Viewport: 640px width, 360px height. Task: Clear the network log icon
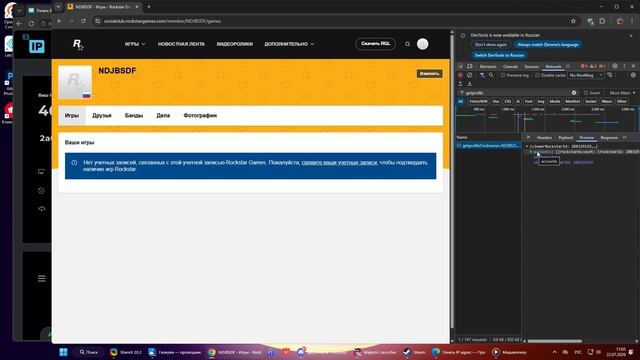[469, 75]
